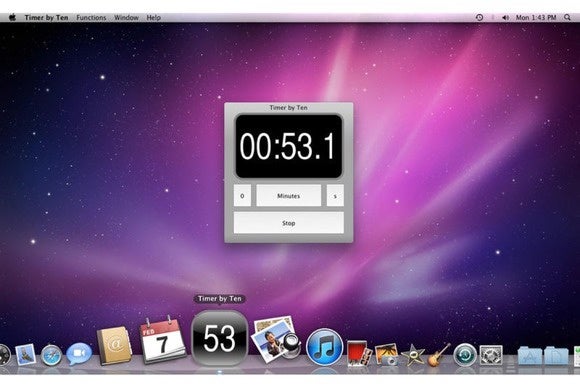Open the Window menu
The width and height of the screenshot is (580, 388).
coord(126,17)
